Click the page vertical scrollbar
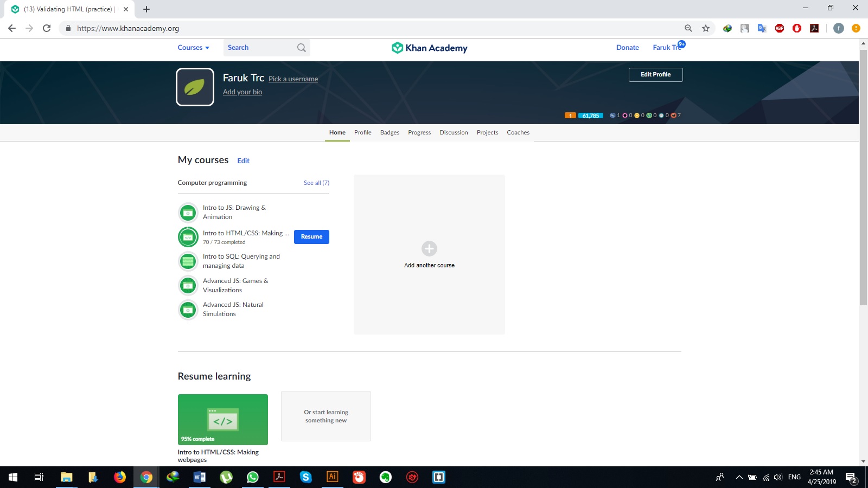Screen dimensions: 868x488 click(863, 178)
